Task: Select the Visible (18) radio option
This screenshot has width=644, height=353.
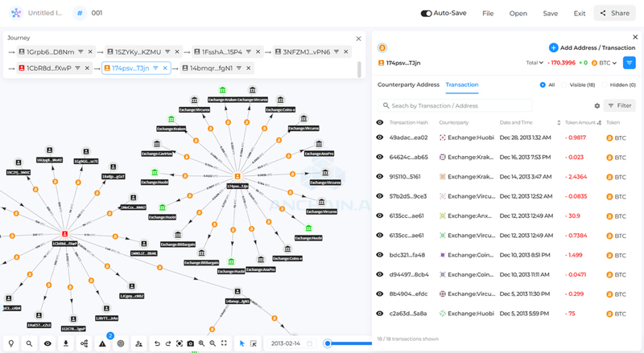Action: tap(564, 85)
